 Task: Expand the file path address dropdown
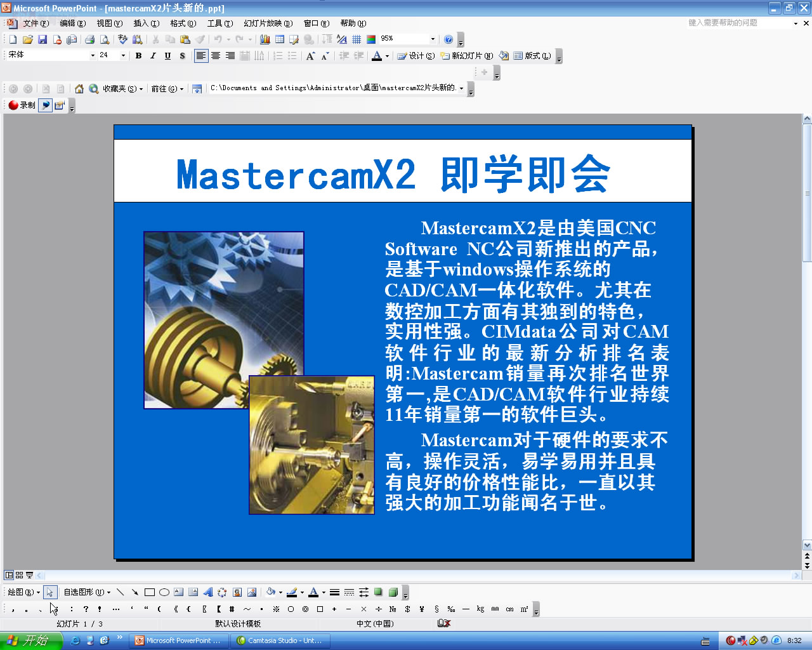point(461,88)
